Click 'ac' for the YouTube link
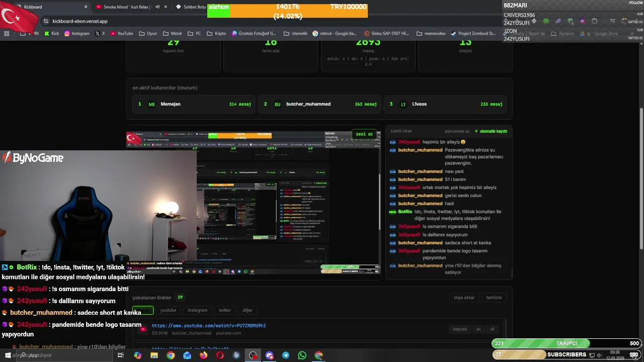The height and width of the screenshot is (362, 644). point(478,329)
